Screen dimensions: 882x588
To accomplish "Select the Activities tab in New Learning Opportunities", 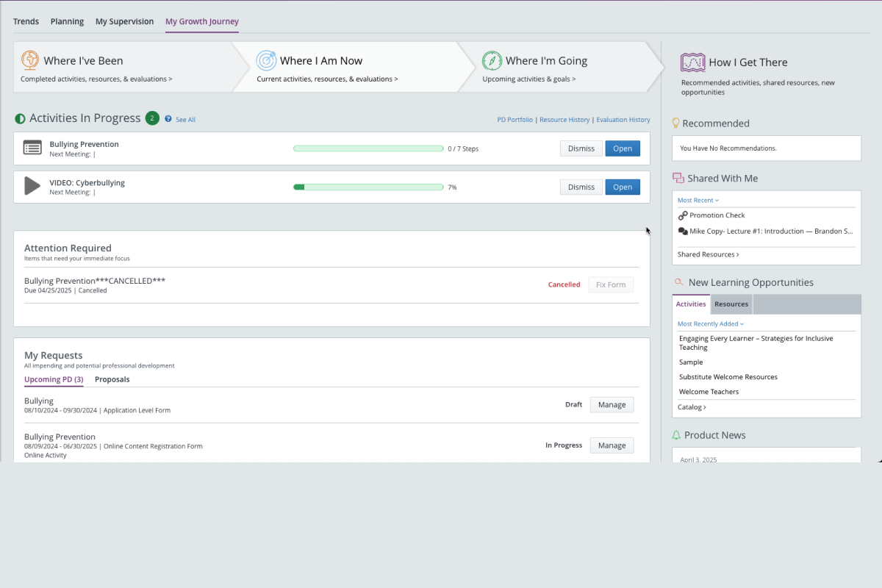I will 691,304.
